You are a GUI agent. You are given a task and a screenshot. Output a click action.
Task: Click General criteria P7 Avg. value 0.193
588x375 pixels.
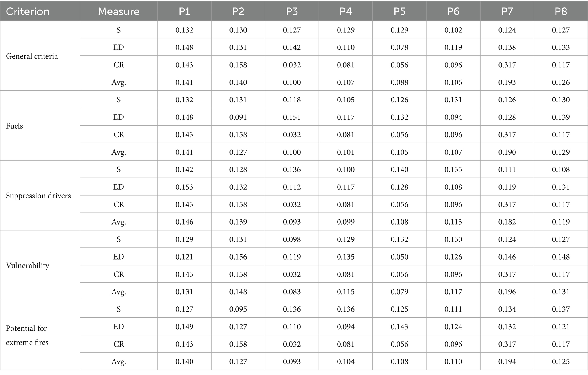point(507,82)
